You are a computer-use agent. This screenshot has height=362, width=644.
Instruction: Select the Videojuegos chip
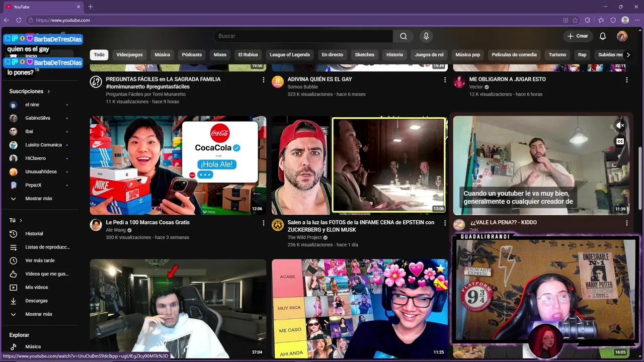129,55
